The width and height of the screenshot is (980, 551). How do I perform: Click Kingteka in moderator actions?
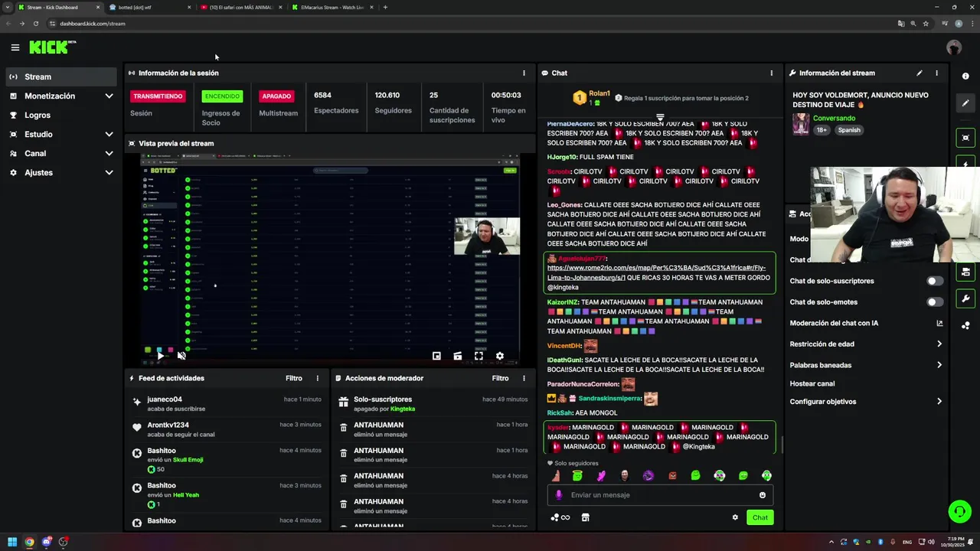(403, 409)
